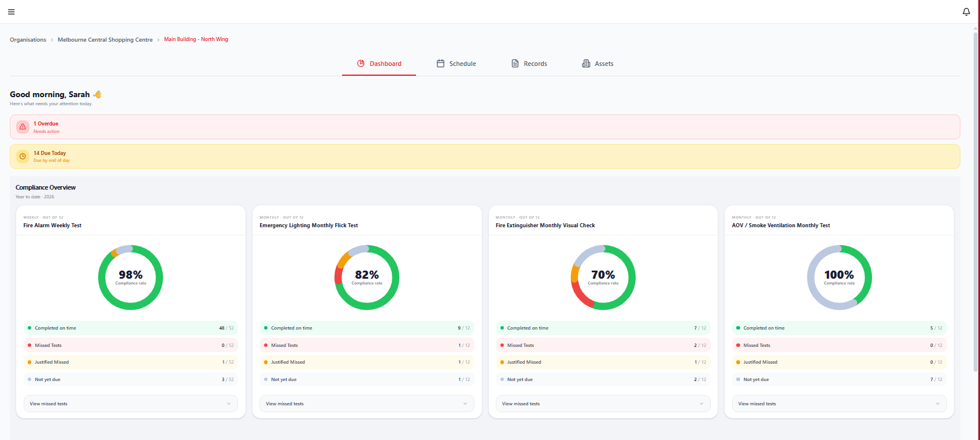
Task: Switch to the Schedule tab
Action: [x=456, y=64]
